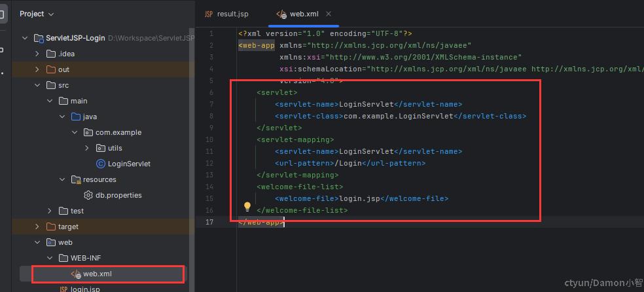Screen dimensions: 644x292
Task: Click the utils package icon
Action: coord(100,148)
